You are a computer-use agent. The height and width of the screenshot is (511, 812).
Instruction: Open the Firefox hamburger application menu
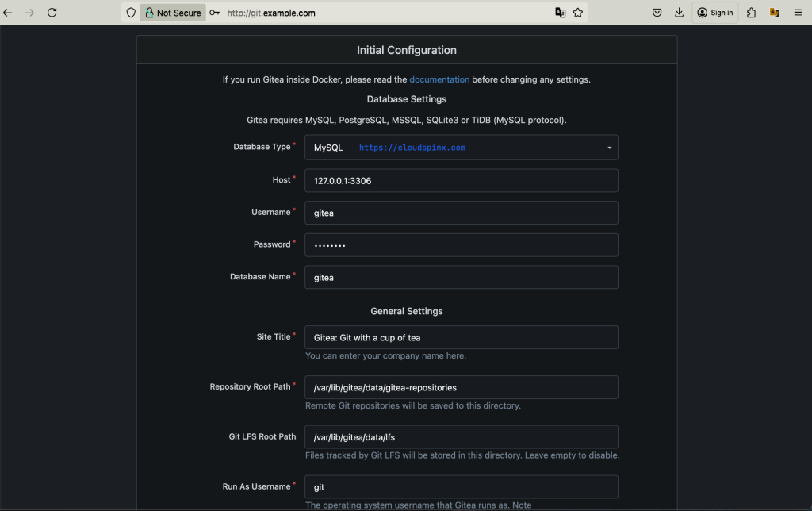(798, 12)
